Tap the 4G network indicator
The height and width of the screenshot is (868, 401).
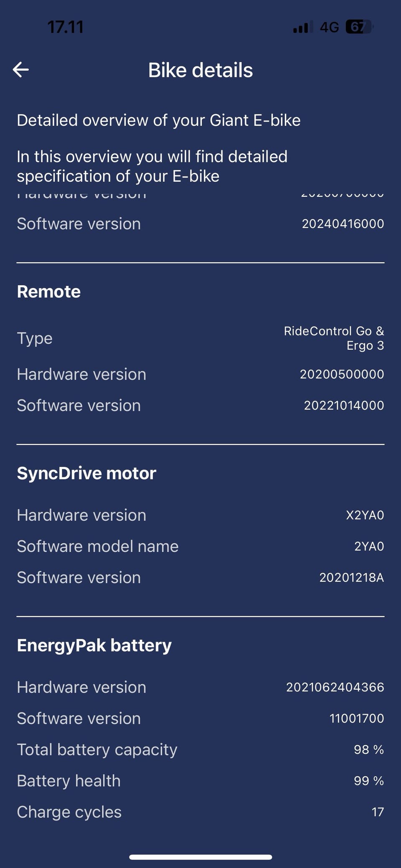click(329, 28)
